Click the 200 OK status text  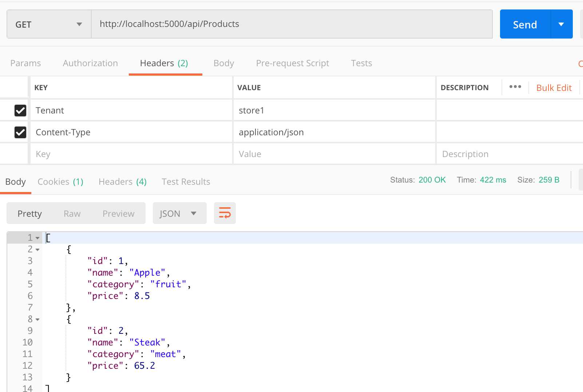(x=432, y=180)
